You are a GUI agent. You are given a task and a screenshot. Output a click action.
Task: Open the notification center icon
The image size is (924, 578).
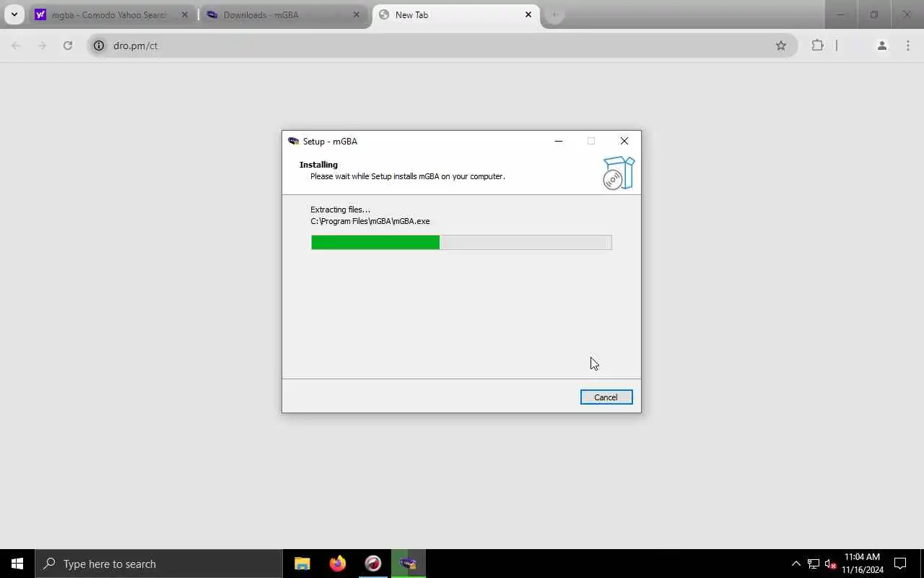click(900, 564)
